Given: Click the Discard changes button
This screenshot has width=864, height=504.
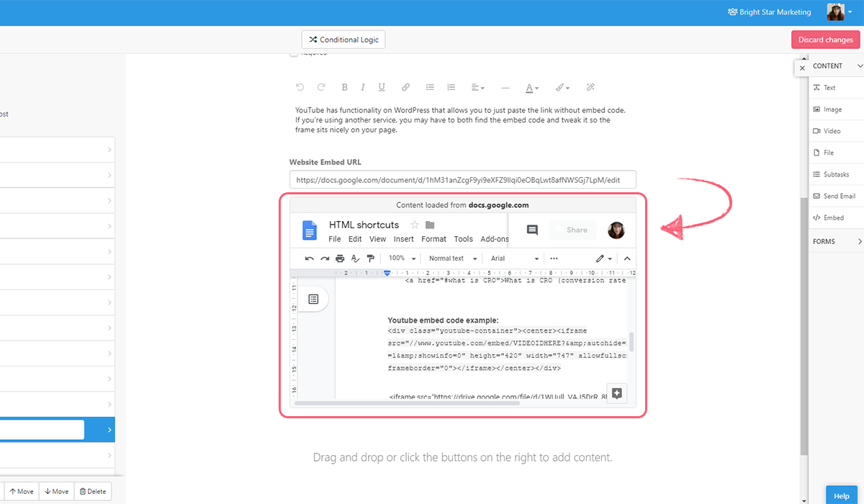Looking at the screenshot, I should [x=825, y=40].
